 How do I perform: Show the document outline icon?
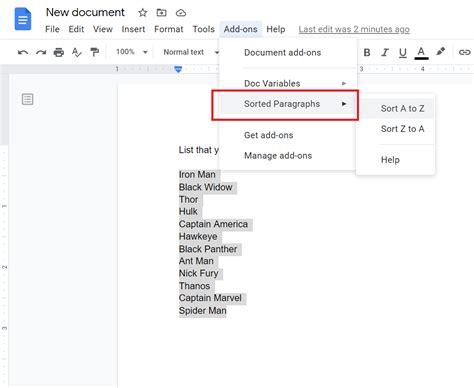(x=27, y=99)
